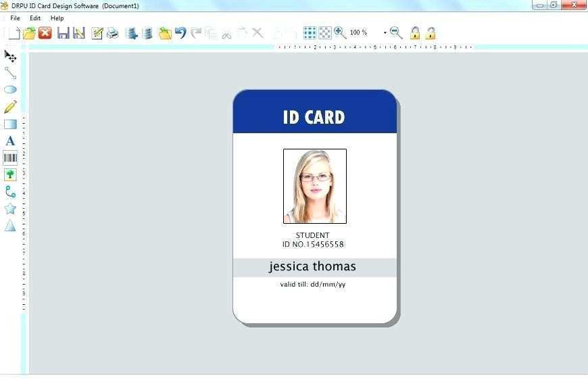Select the student photo on the card
Screen dimensions: 588x384
(315, 186)
